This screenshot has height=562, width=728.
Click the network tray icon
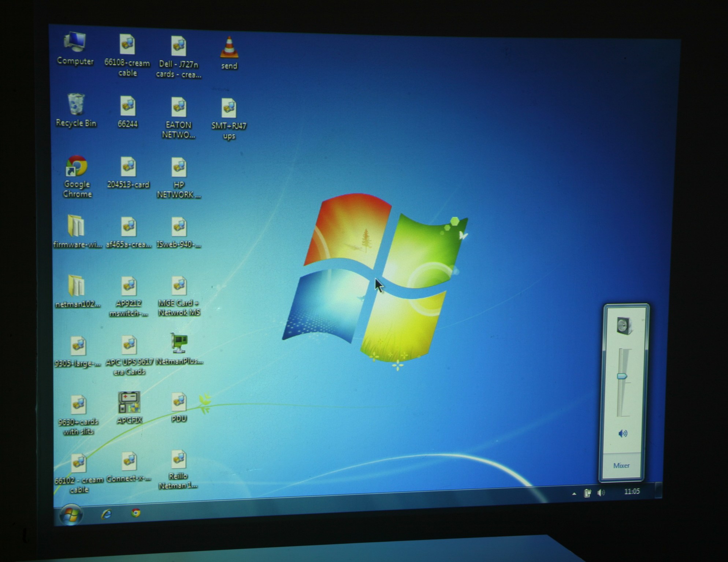point(587,493)
